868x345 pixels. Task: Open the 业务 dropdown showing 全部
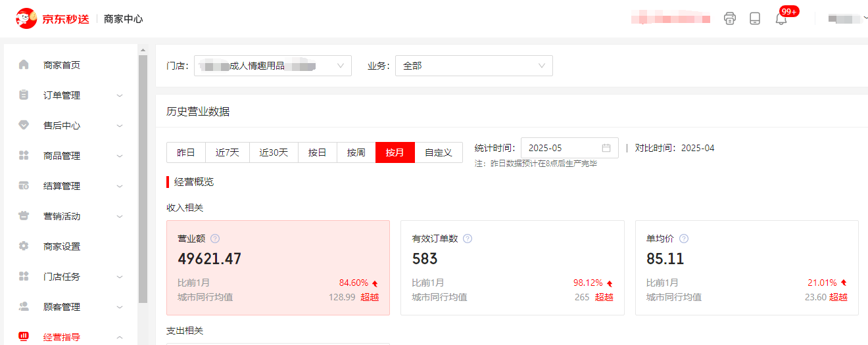coord(473,66)
